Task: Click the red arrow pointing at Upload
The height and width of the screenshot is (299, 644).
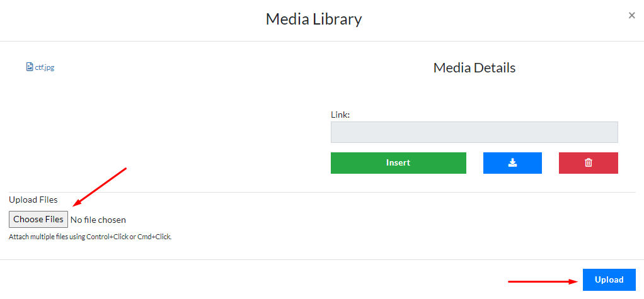Action: tap(543, 281)
